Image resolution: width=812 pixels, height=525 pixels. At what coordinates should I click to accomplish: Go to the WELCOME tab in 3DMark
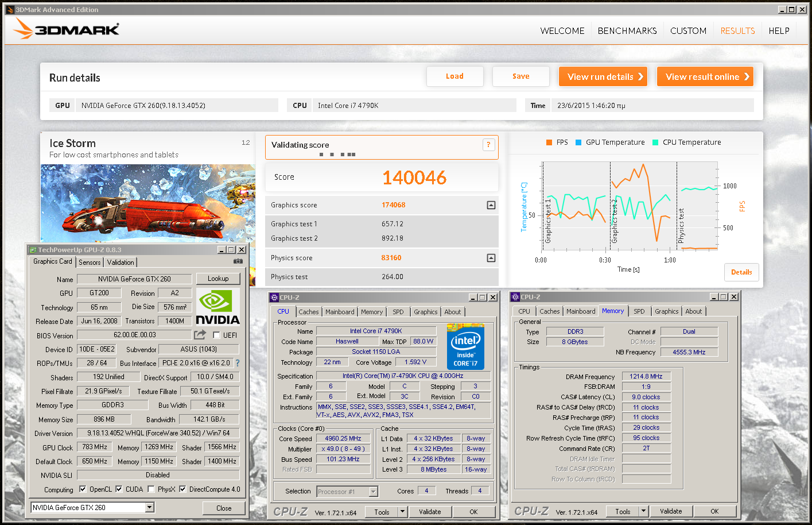coord(562,31)
